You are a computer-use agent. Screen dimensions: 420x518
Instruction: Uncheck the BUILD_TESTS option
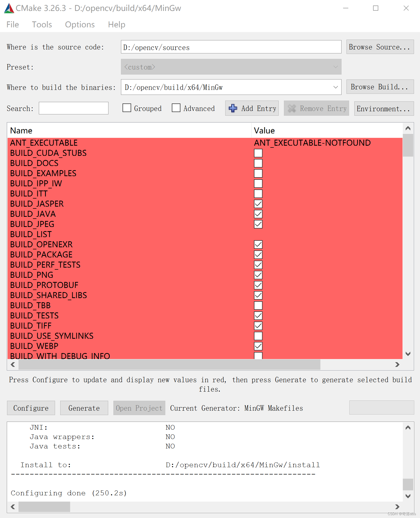pyautogui.click(x=258, y=315)
